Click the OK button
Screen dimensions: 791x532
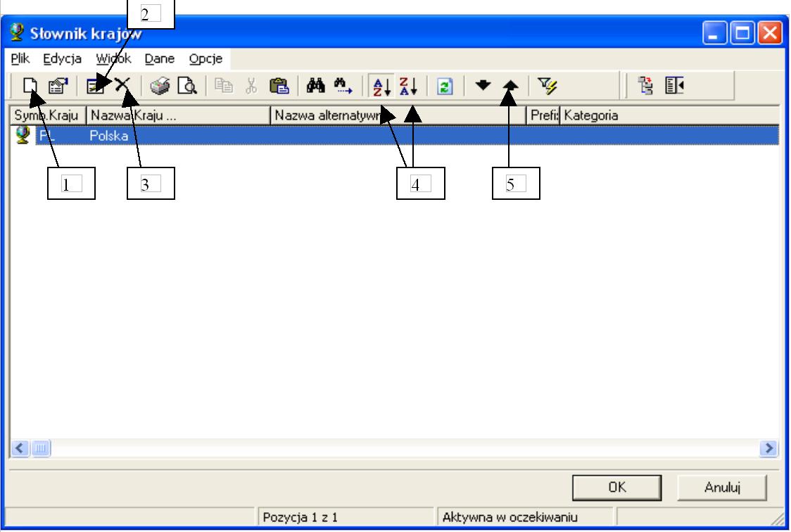tap(616, 487)
